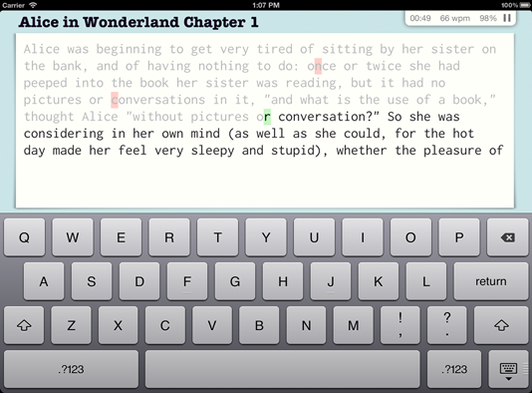
Task: Tap the P key
Action: 459,237
